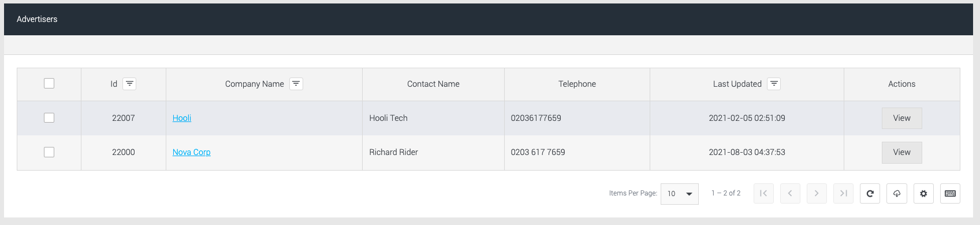980x225 pixels.
Task: Open the Company Name filter icon
Action: 296,84
